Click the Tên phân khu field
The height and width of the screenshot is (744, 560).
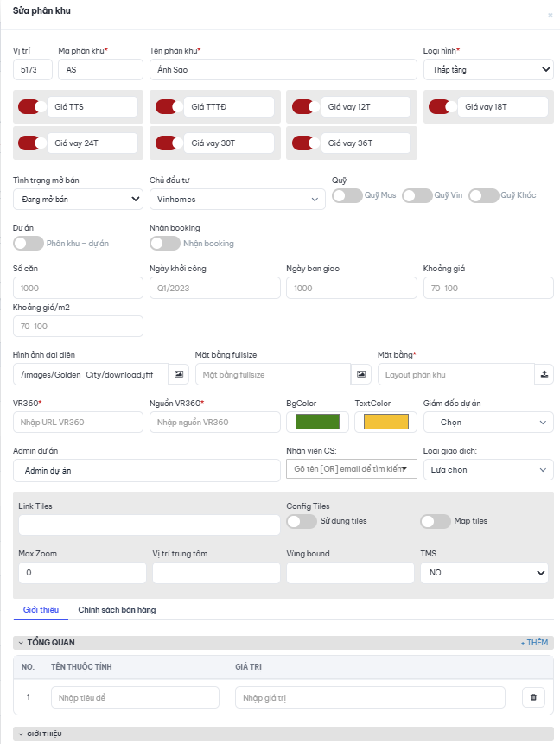[283, 70]
